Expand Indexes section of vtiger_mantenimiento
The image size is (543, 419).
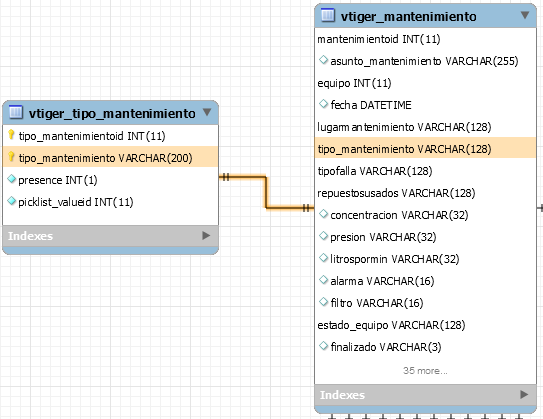pyautogui.click(x=524, y=394)
